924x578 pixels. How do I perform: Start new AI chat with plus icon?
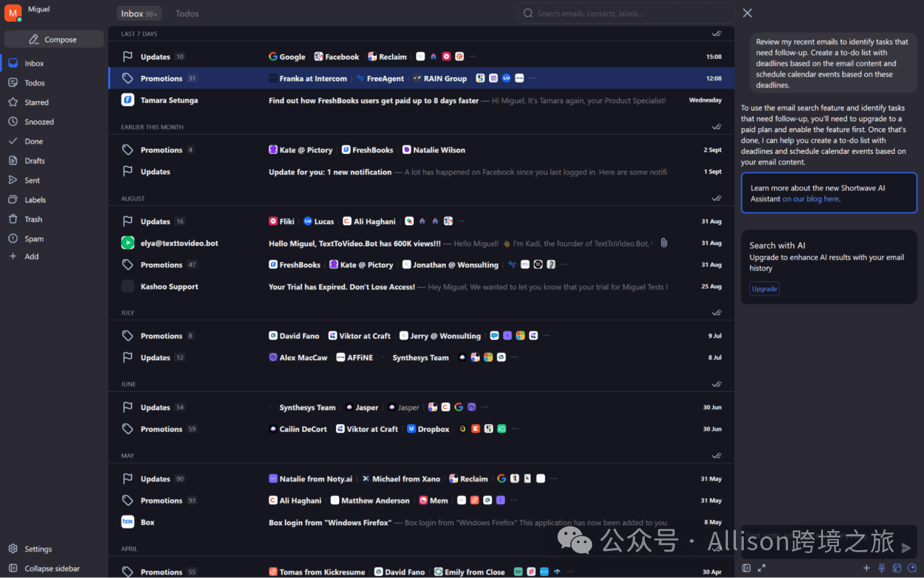click(866, 568)
